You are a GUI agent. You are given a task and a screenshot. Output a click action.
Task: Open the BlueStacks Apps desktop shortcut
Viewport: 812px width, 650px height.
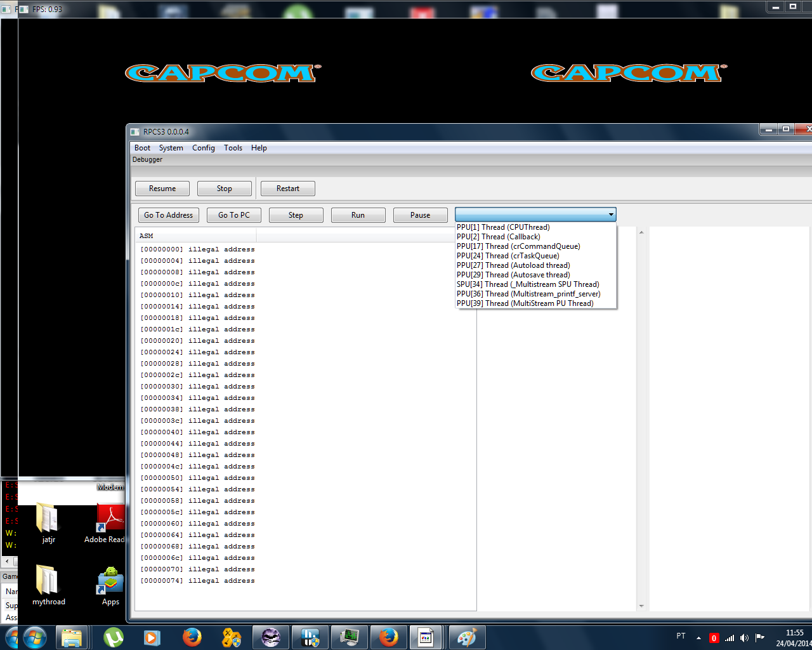pyautogui.click(x=110, y=584)
